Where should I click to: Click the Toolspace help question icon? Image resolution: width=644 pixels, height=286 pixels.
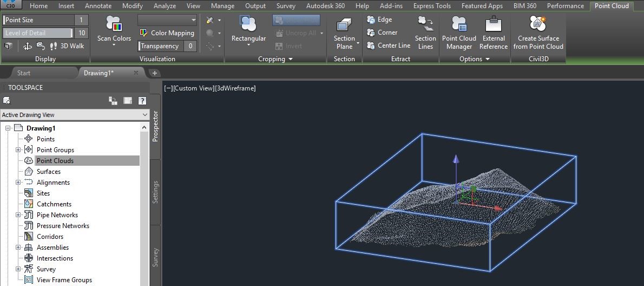tap(142, 101)
